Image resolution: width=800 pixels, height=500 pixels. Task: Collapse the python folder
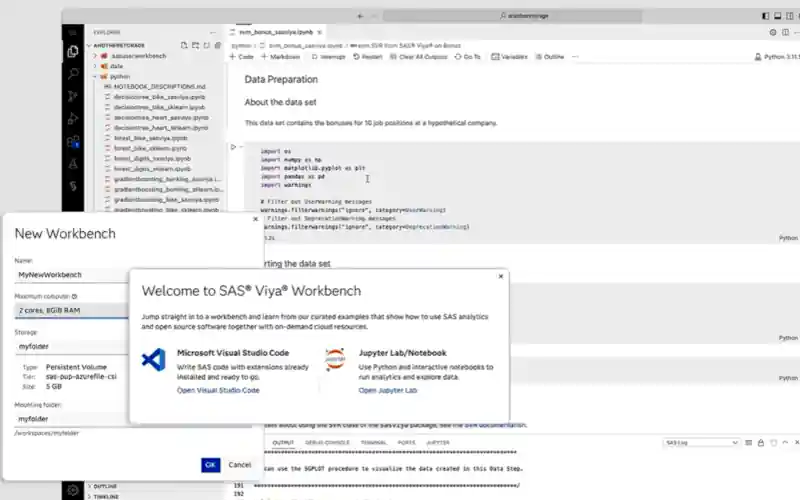(95, 76)
